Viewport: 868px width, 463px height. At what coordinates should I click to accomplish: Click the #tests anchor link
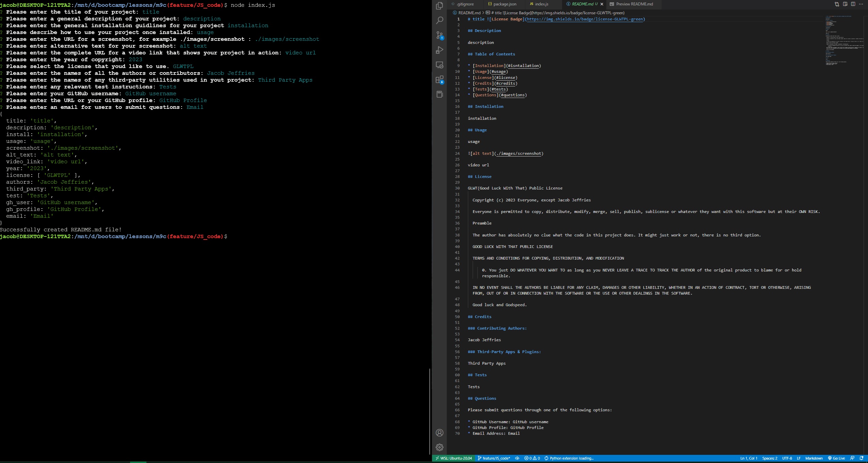coord(499,89)
